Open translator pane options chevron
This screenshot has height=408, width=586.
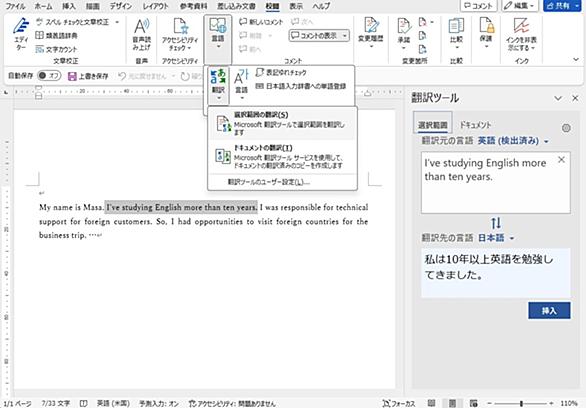point(558,98)
